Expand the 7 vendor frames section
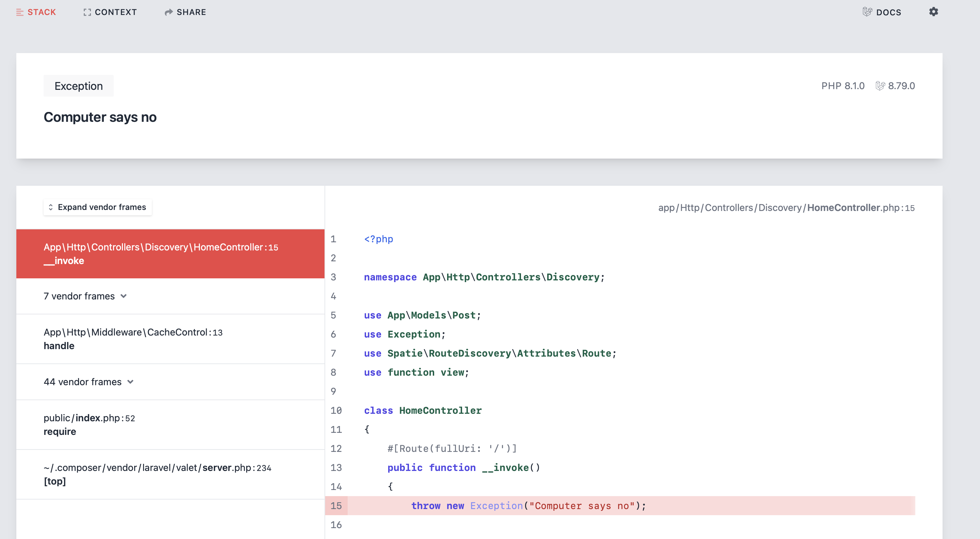The height and width of the screenshot is (539, 980). point(85,296)
